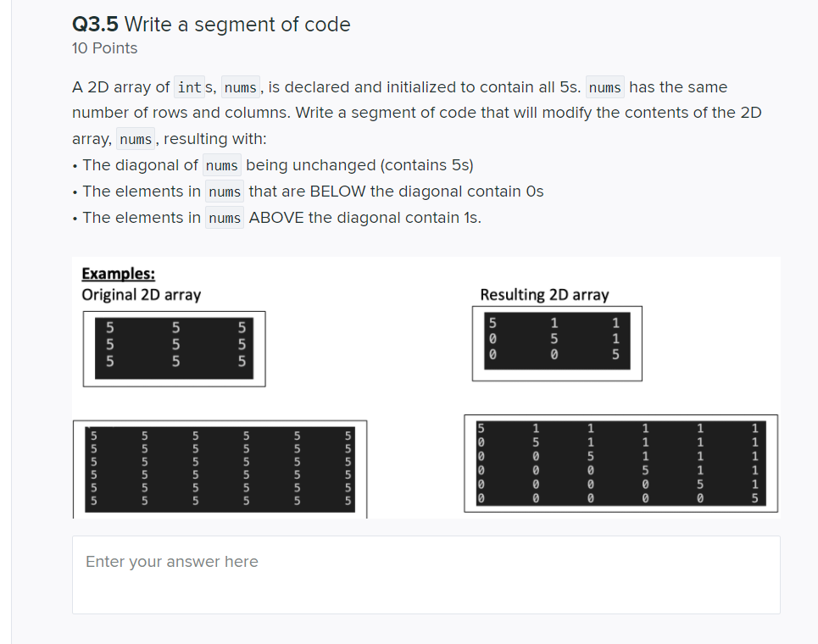Click the nums badge in the ABOVE bullet
818x644 pixels.
(x=224, y=218)
